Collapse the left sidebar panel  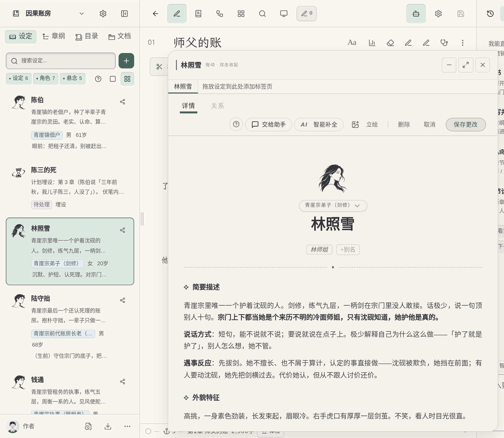tap(124, 14)
